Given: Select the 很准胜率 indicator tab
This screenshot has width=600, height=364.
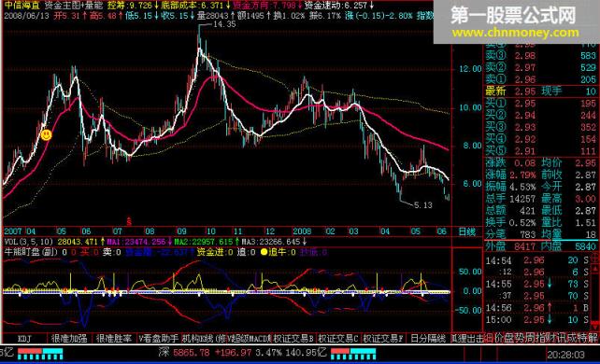Looking at the screenshot, I should pyautogui.click(x=114, y=339).
